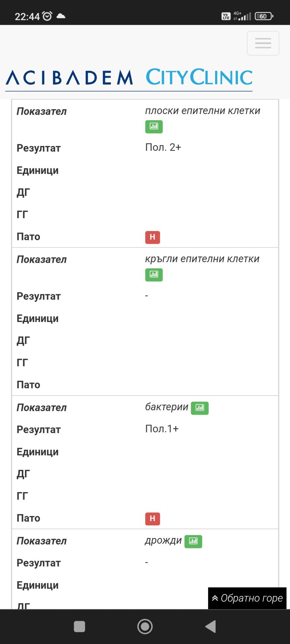Viewport: 290px width, 644px height.
Task: Tap the Android home navigation button
Action: click(145, 626)
